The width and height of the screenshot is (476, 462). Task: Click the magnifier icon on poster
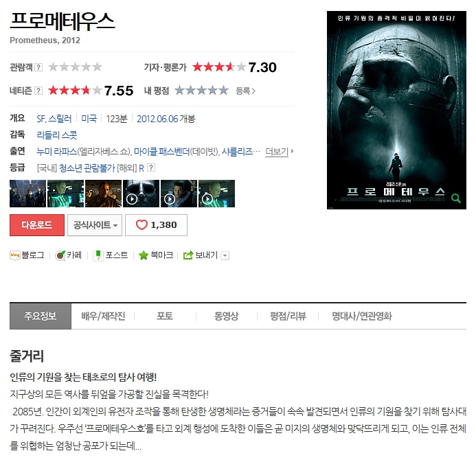[x=455, y=198]
